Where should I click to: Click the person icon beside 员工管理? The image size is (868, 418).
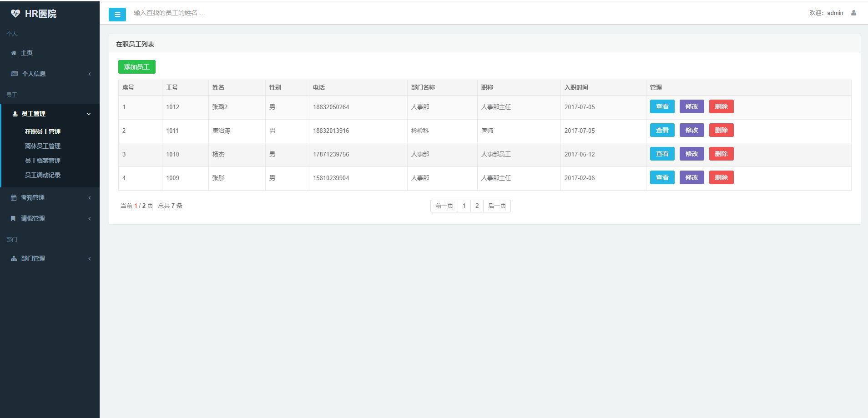click(15, 114)
